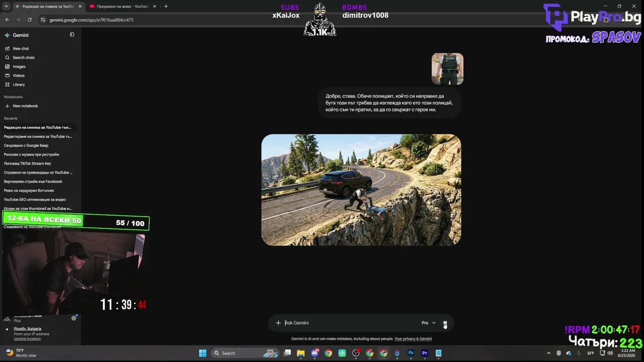
Task: Open recent chat 'Искам за този thumbnail'
Action: pyautogui.click(x=38, y=209)
